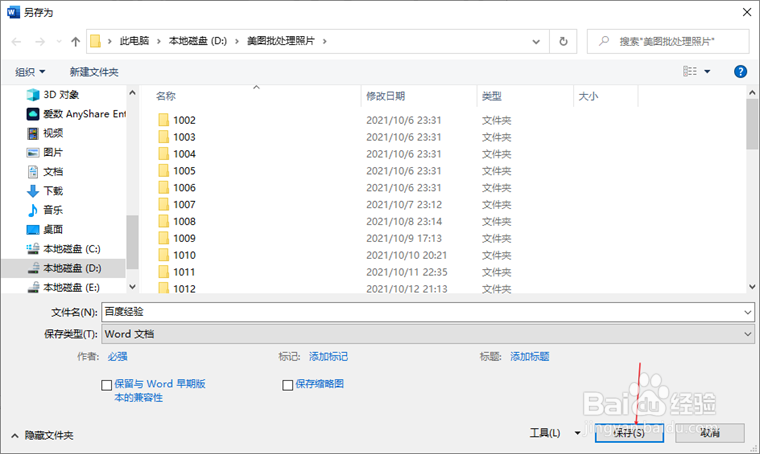Click the 文件名 input field
The image size is (760, 454).
coord(422,312)
